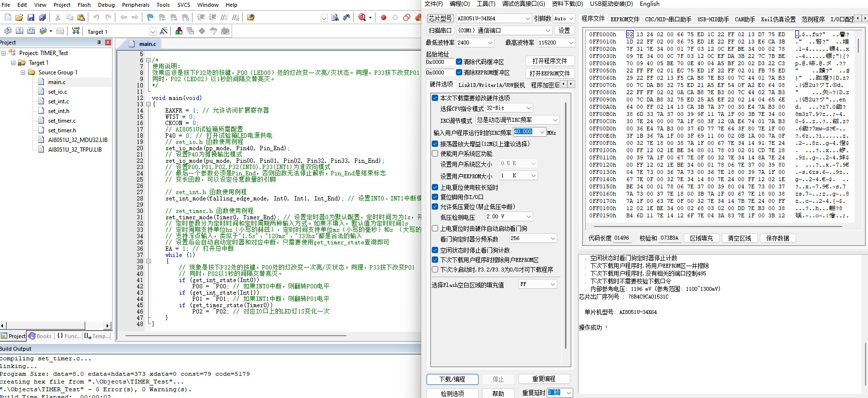868x398 pixels.
Task: Create a new file with the New icon
Action: [8, 17]
